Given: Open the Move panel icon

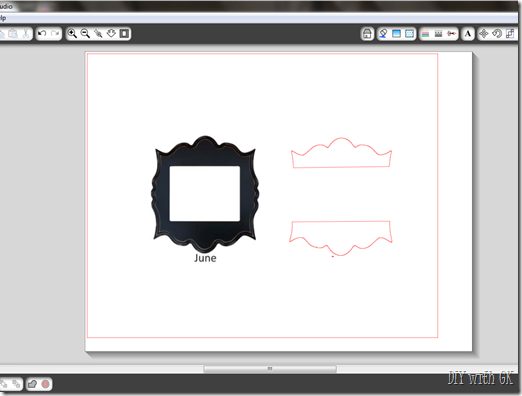Looking at the screenshot, I should click(x=484, y=34).
